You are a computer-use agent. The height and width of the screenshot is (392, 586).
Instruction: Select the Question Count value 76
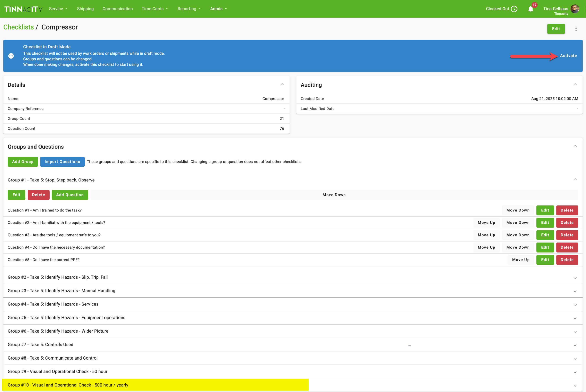(282, 129)
